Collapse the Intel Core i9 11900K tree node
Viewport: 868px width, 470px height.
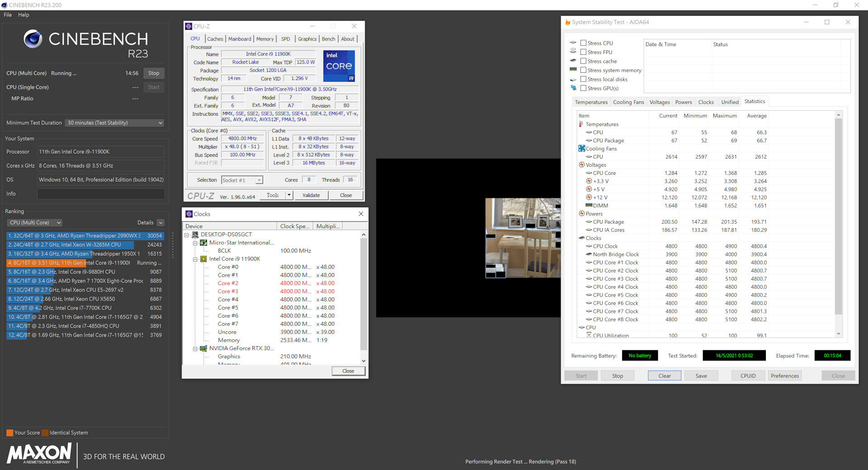pyautogui.click(x=195, y=259)
